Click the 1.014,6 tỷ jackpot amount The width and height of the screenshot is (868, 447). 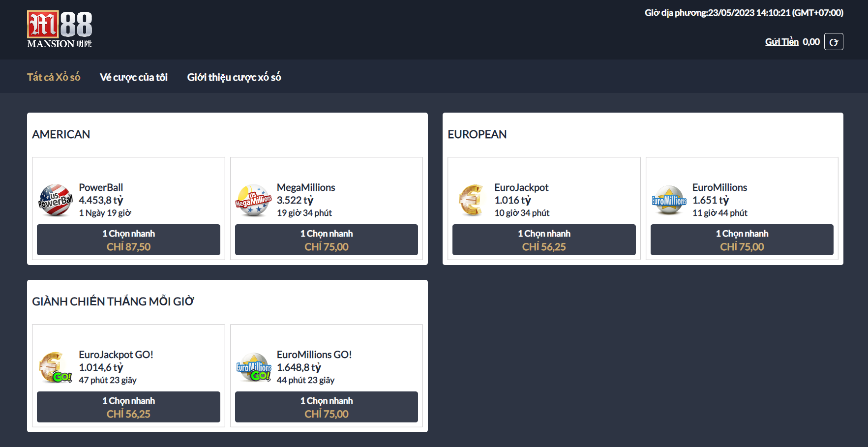tap(101, 367)
